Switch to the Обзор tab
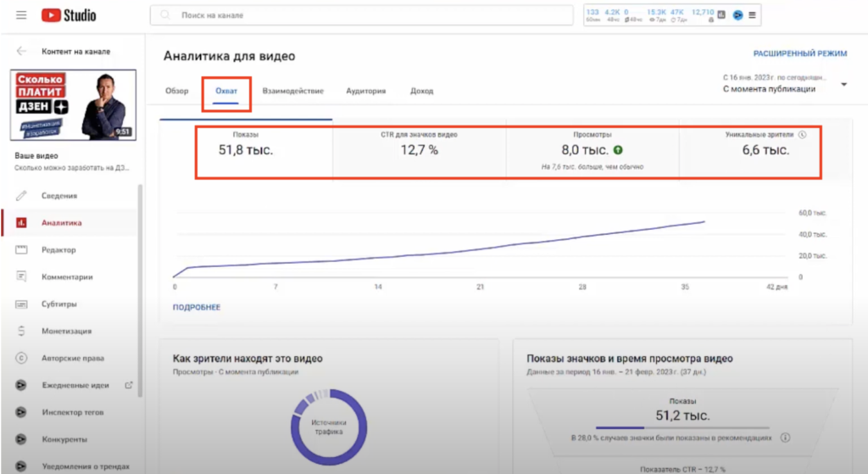The image size is (868, 474). coord(176,91)
